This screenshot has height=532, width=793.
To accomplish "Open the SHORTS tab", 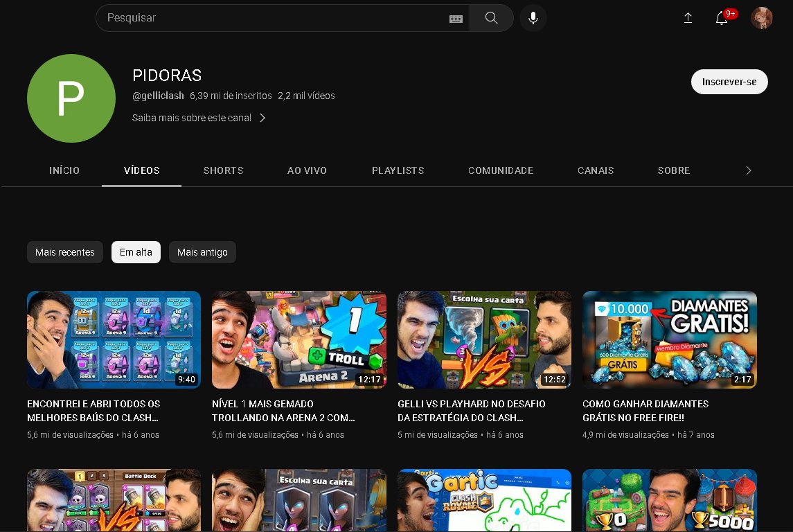I will click(x=224, y=170).
